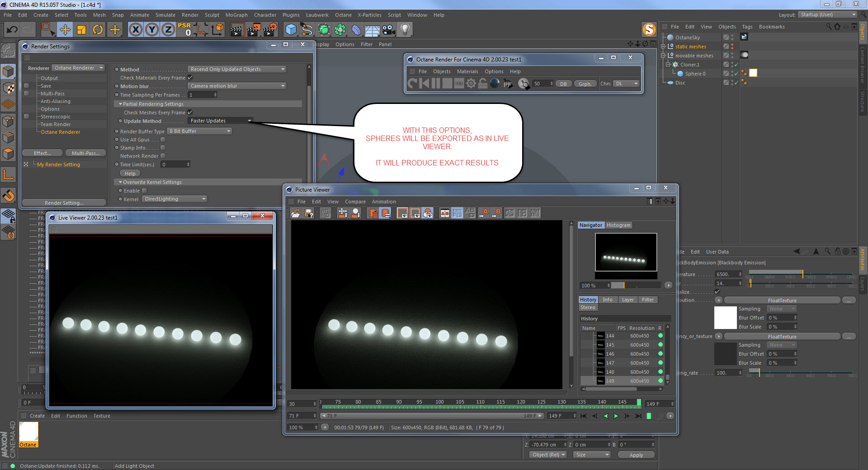Click the Octane restart render icon
The image size is (868, 470).
(412, 84)
